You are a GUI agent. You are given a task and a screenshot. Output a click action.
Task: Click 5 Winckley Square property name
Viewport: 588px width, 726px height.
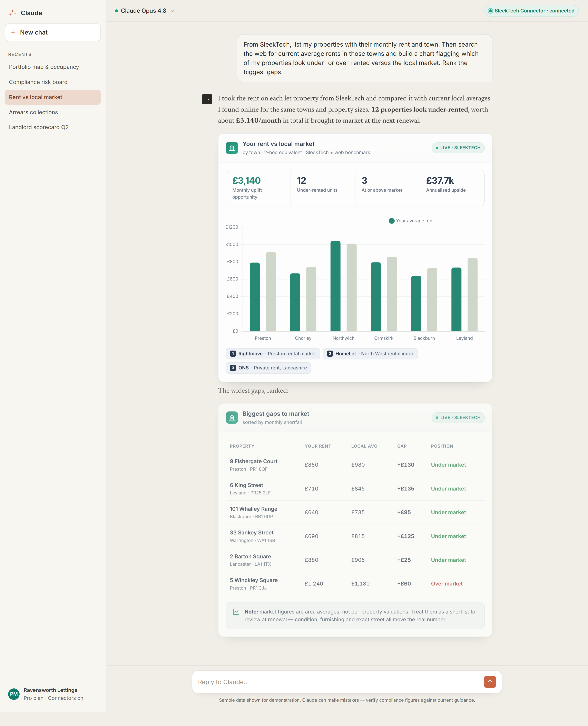[x=254, y=580]
